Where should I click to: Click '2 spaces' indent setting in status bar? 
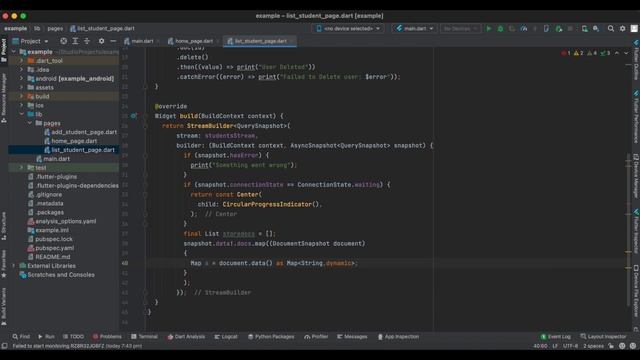[x=593, y=346]
